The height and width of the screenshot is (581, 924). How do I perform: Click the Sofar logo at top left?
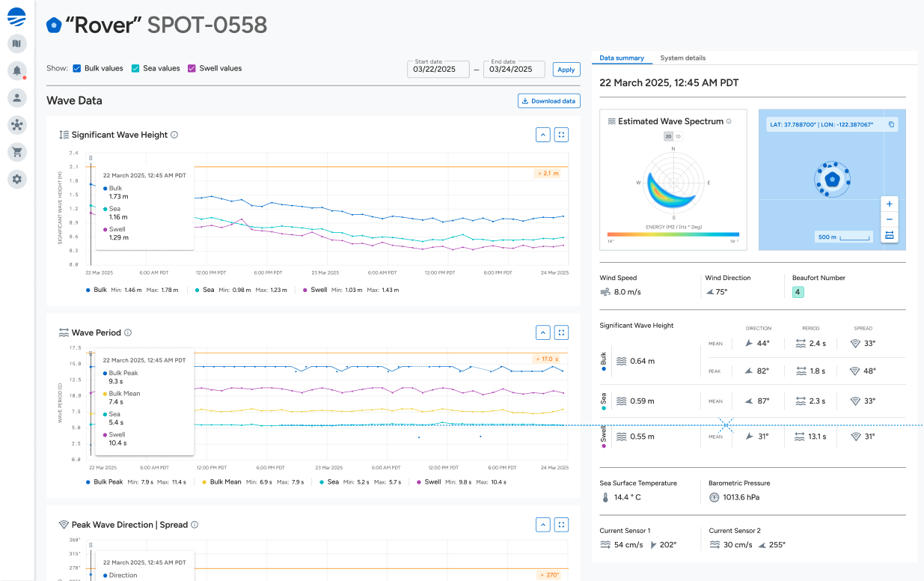pos(17,16)
